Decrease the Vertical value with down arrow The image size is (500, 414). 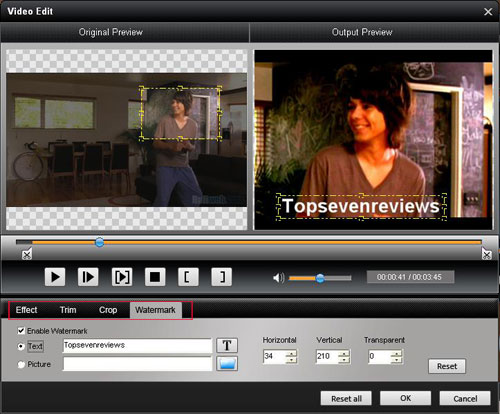[344, 360]
